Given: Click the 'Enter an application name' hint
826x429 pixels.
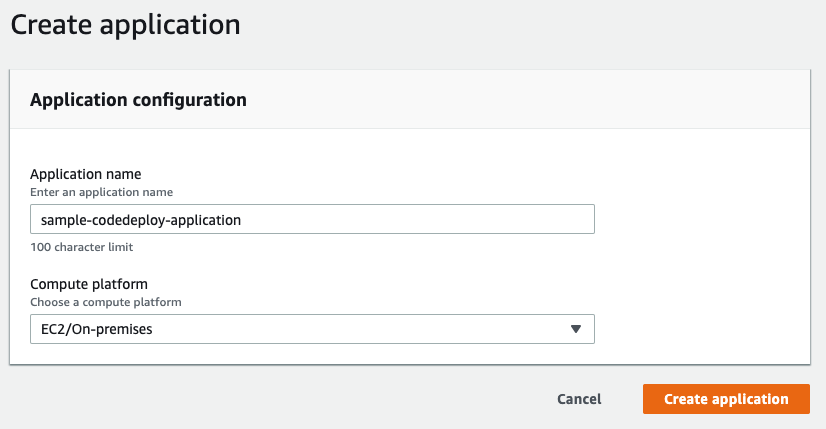Looking at the screenshot, I should [102, 191].
